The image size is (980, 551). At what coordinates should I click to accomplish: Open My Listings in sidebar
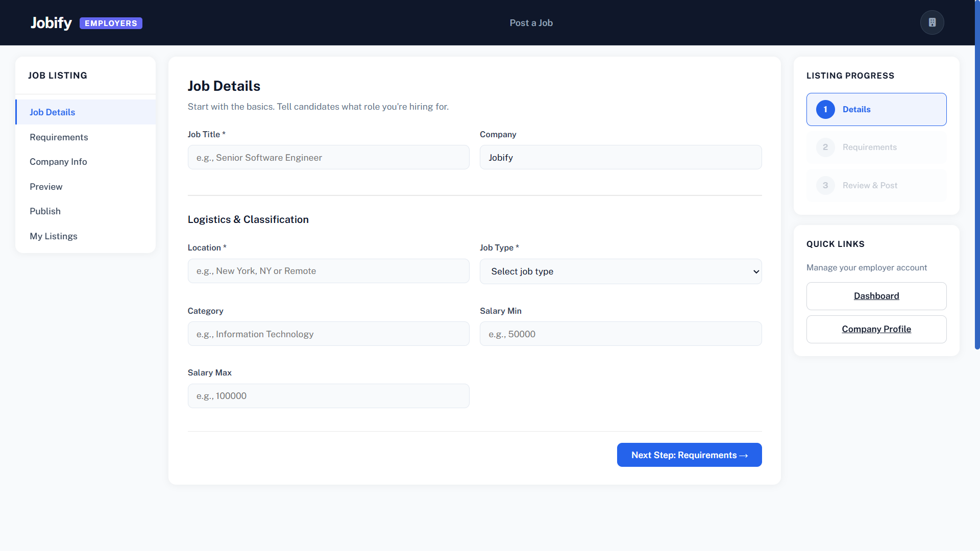pos(86,236)
